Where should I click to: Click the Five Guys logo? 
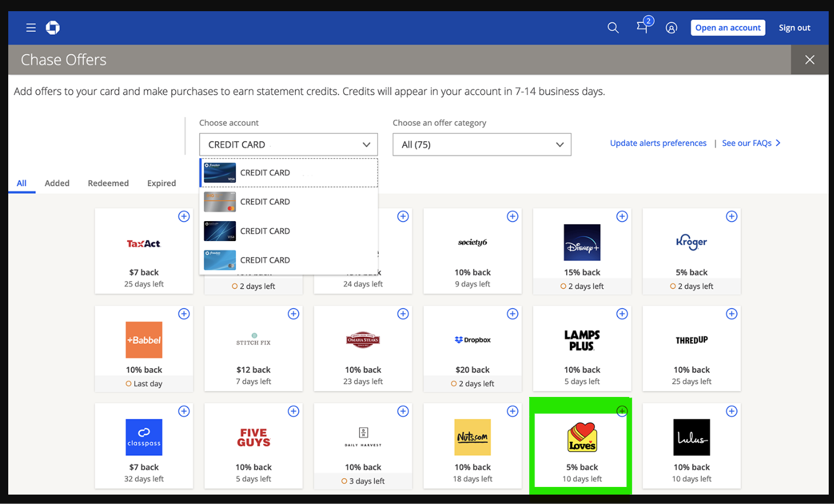point(254,438)
